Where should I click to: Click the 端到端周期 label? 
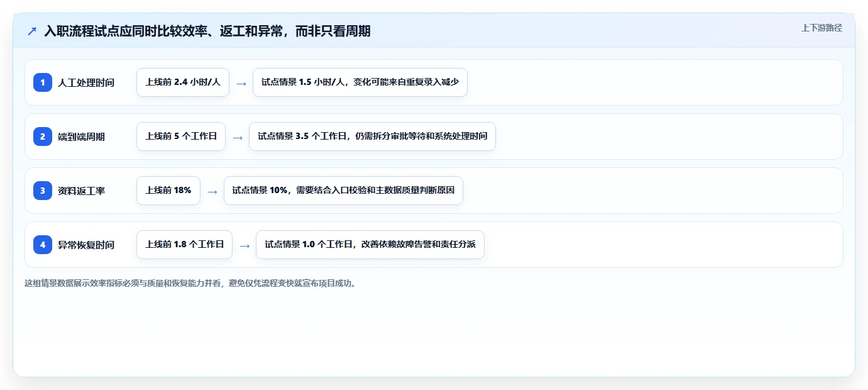pyautogui.click(x=81, y=136)
